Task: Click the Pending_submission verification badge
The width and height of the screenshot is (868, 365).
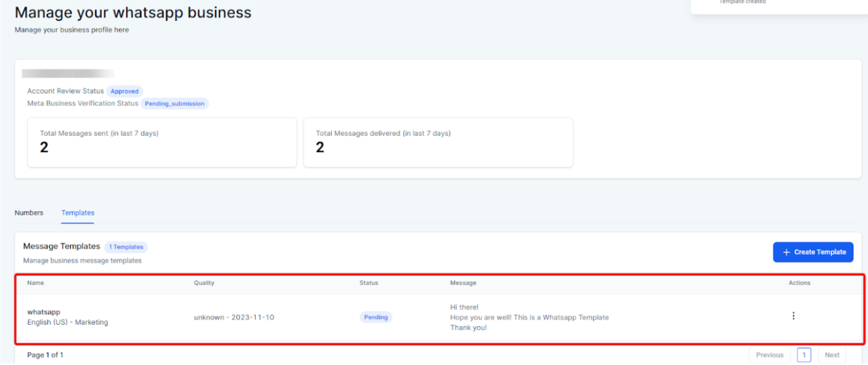Action: pyautogui.click(x=174, y=104)
